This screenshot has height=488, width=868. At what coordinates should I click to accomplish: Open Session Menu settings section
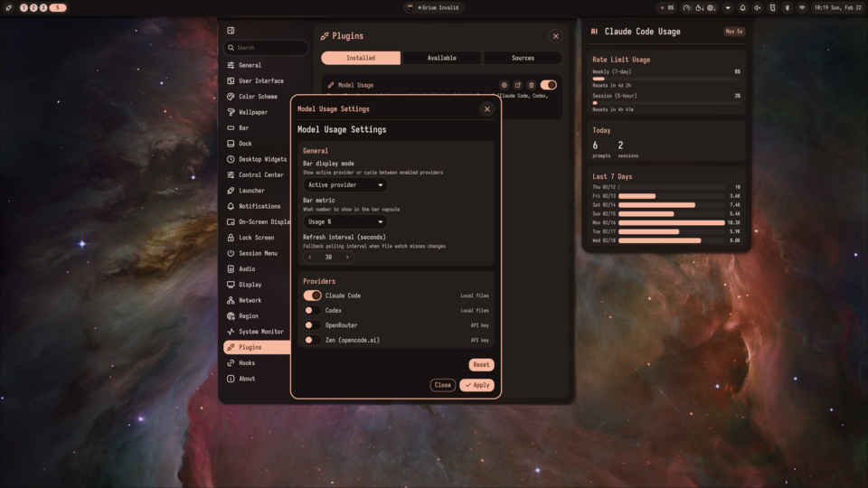(x=257, y=253)
